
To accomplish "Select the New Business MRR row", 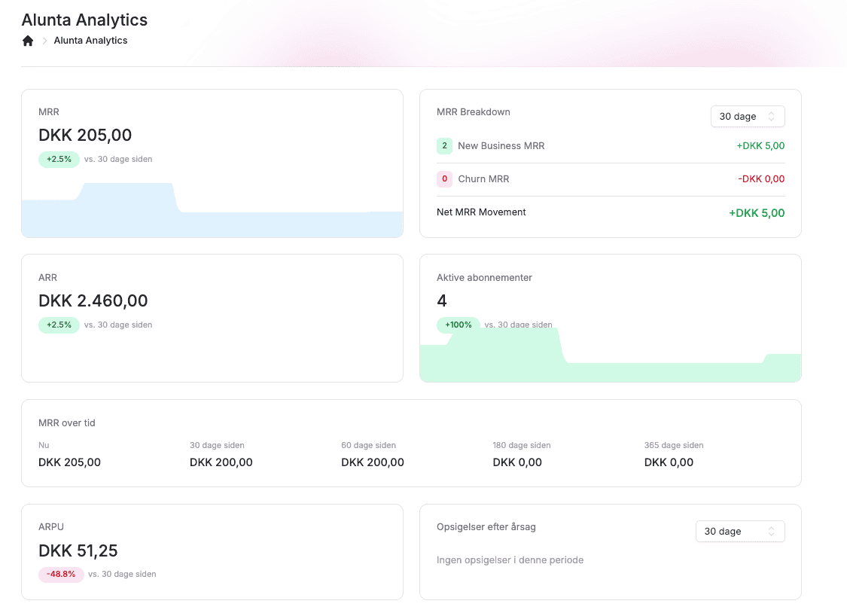I will click(x=610, y=146).
